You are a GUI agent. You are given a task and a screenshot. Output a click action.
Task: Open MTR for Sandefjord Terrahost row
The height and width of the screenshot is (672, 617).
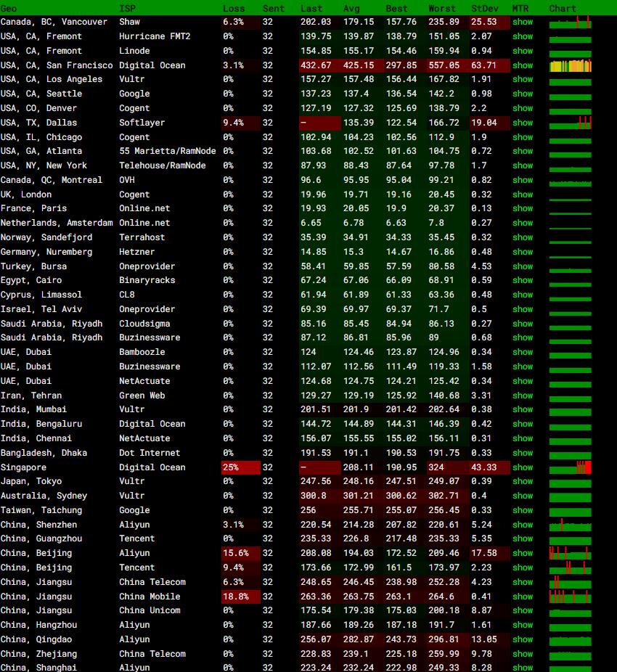(x=523, y=237)
